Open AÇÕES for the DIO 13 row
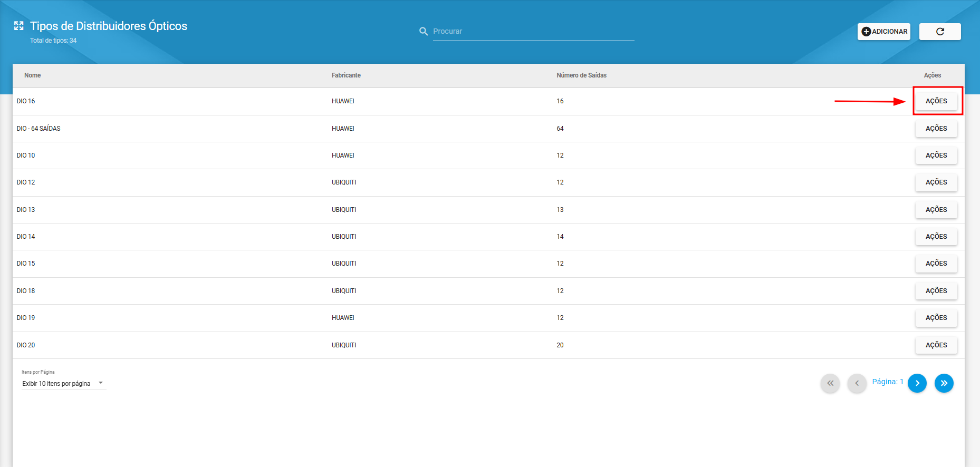 [936, 210]
